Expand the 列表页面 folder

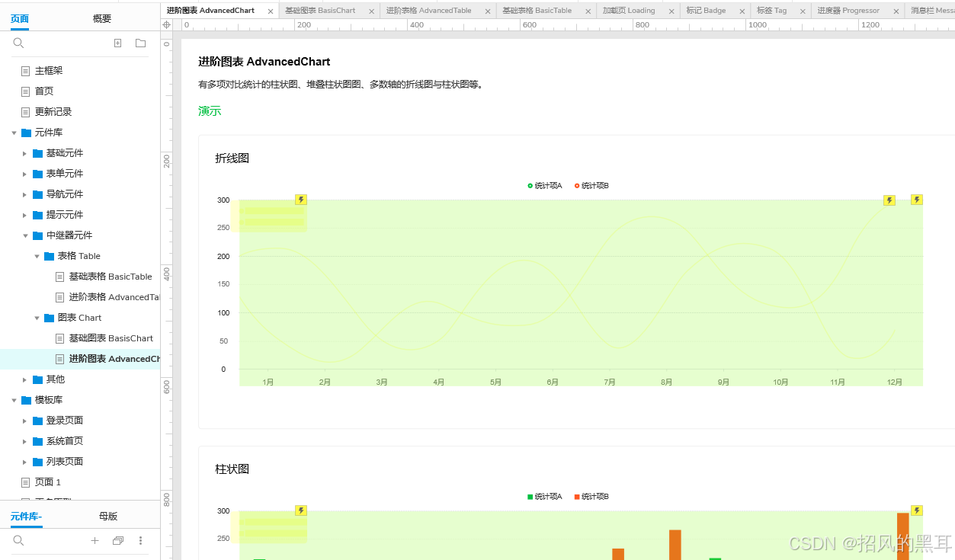[x=25, y=462]
